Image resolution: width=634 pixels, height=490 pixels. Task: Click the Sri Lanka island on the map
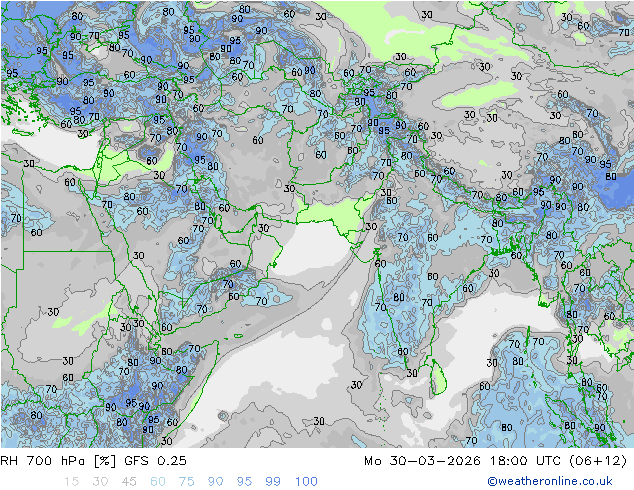pos(439,378)
